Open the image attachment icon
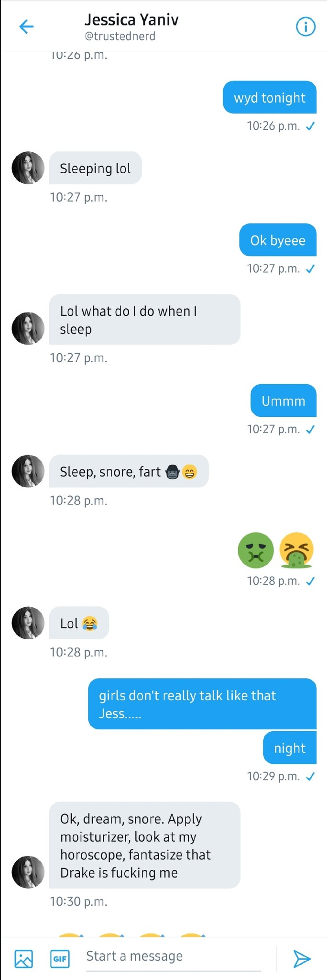Screen dimensions: 327x980 [24, 959]
